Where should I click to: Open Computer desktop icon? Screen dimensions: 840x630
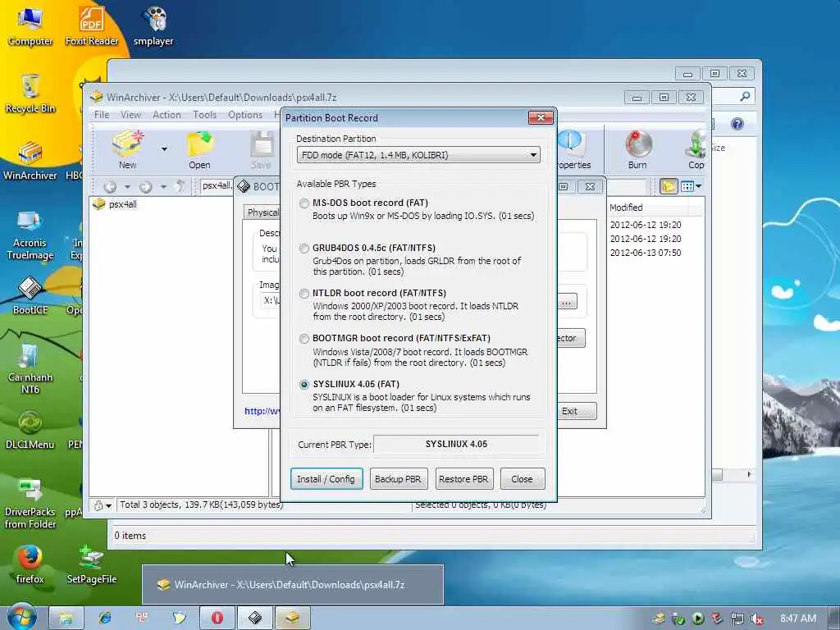point(30,25)
